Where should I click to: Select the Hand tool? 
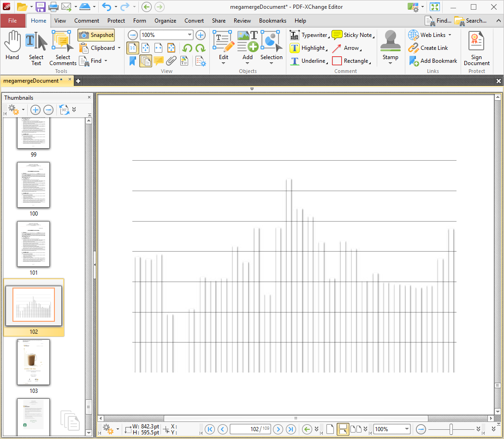[x=12, y=45]
